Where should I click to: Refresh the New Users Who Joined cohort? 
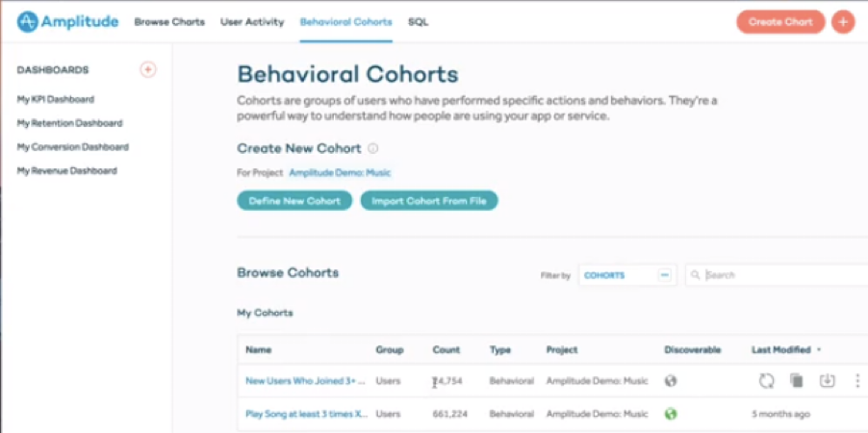(766, 381)
